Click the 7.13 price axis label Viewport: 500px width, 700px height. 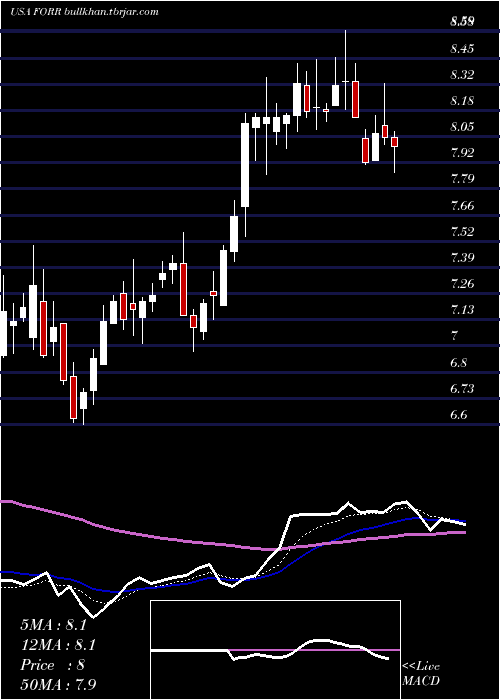point(462,310)
